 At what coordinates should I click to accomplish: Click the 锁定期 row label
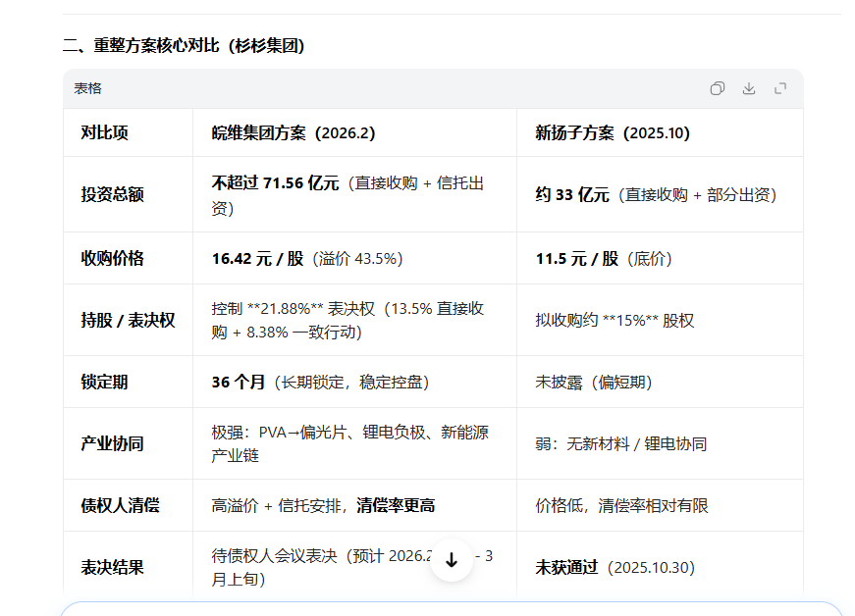click(105, 382)
